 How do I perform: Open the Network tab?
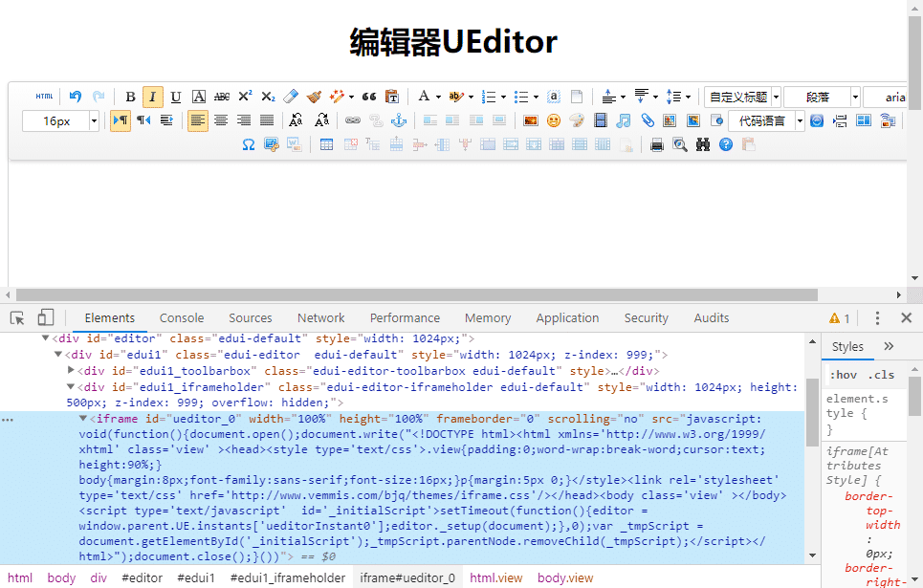click(320, 317)
